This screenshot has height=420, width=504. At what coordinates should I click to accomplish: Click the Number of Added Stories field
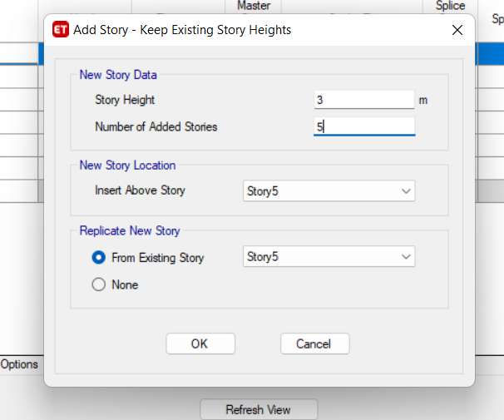[364, 126]
